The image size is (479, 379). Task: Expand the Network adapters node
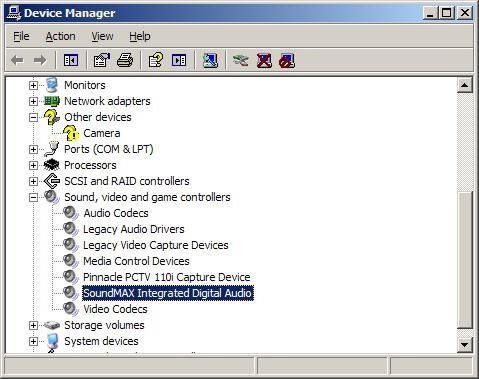[33, 101]
